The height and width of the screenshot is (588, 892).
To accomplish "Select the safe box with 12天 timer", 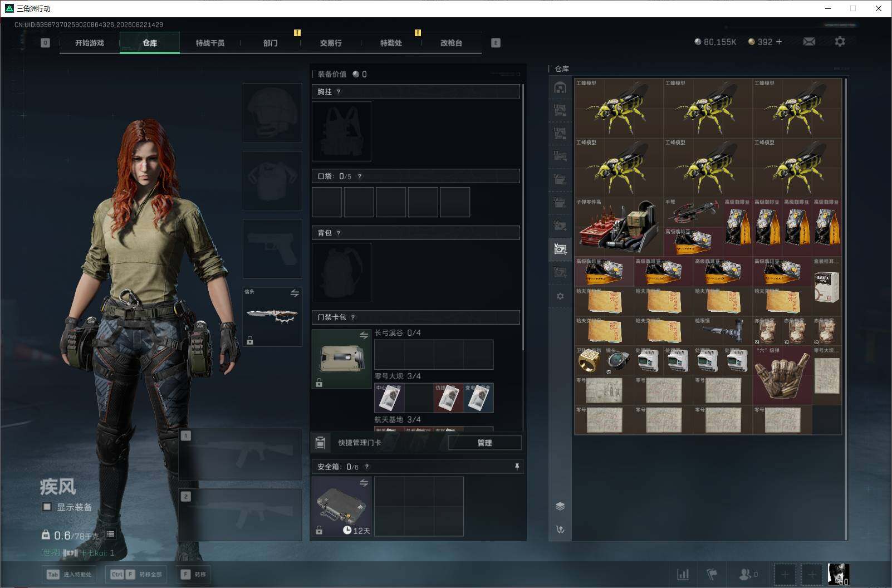I will [341, 506].
